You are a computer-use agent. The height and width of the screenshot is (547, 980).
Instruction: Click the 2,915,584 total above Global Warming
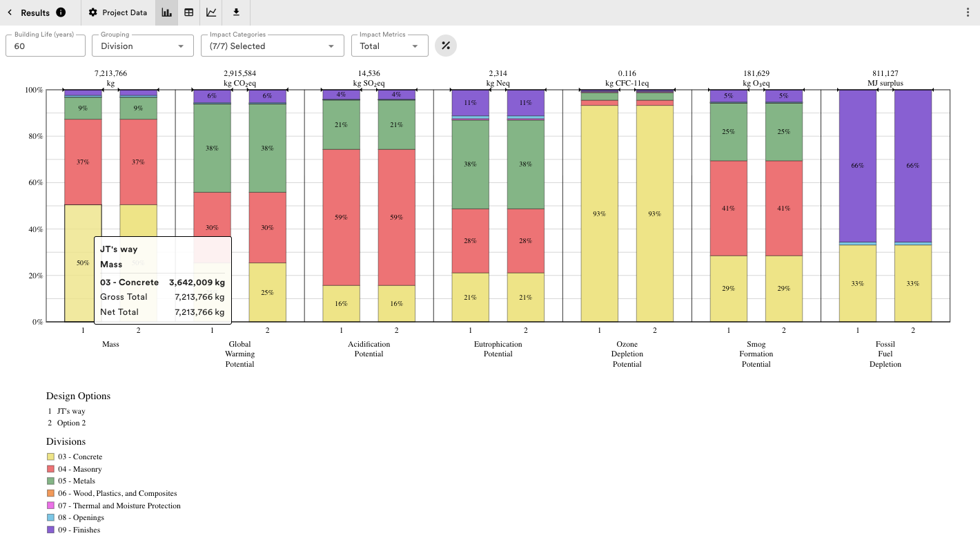pos(239,73)
